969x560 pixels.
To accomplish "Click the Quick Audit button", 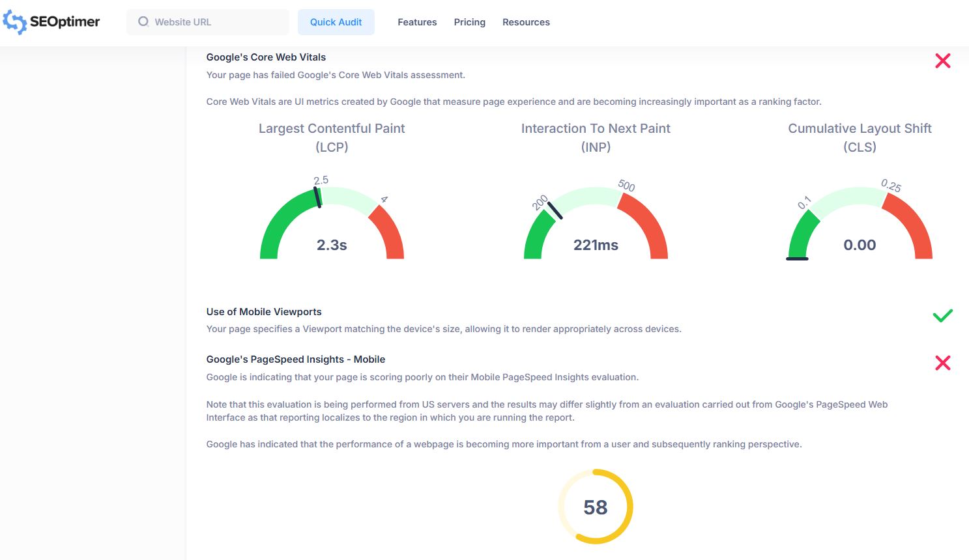I will point(336,22).
